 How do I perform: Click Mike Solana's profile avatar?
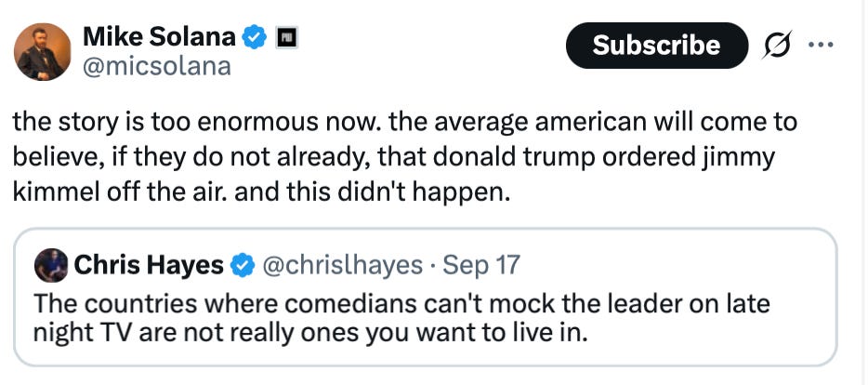[44, 52]
